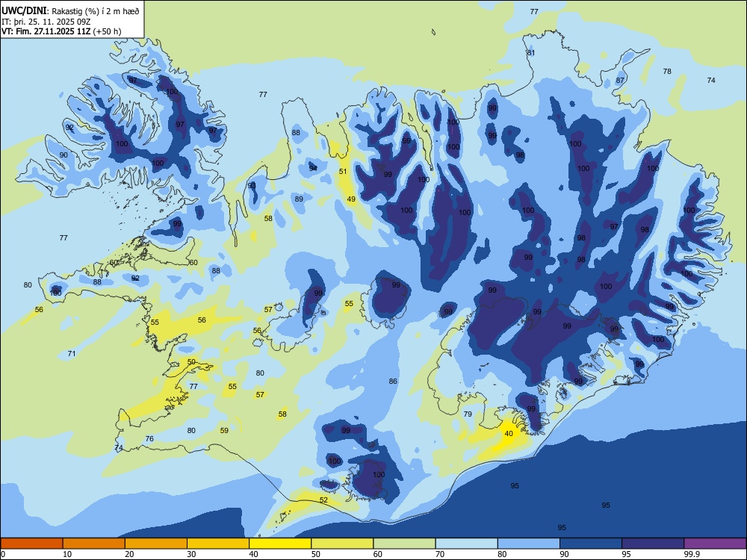Click the '10' legend label

[x=67, y=554]
